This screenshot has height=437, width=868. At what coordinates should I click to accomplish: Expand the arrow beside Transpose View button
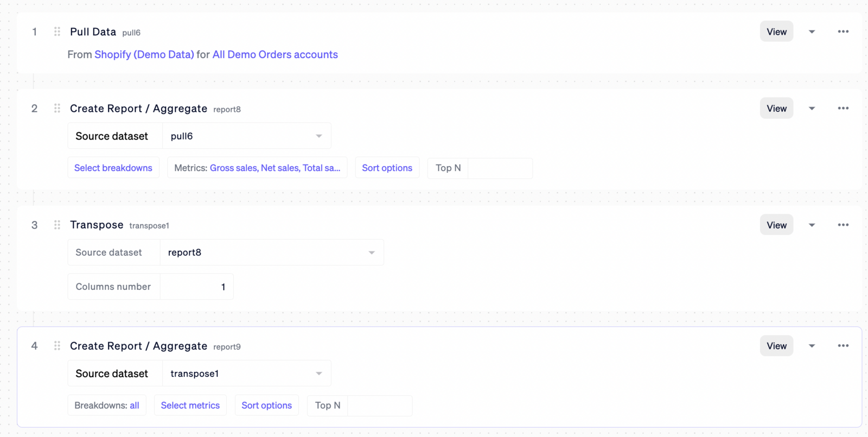click(x=812, y=225)
